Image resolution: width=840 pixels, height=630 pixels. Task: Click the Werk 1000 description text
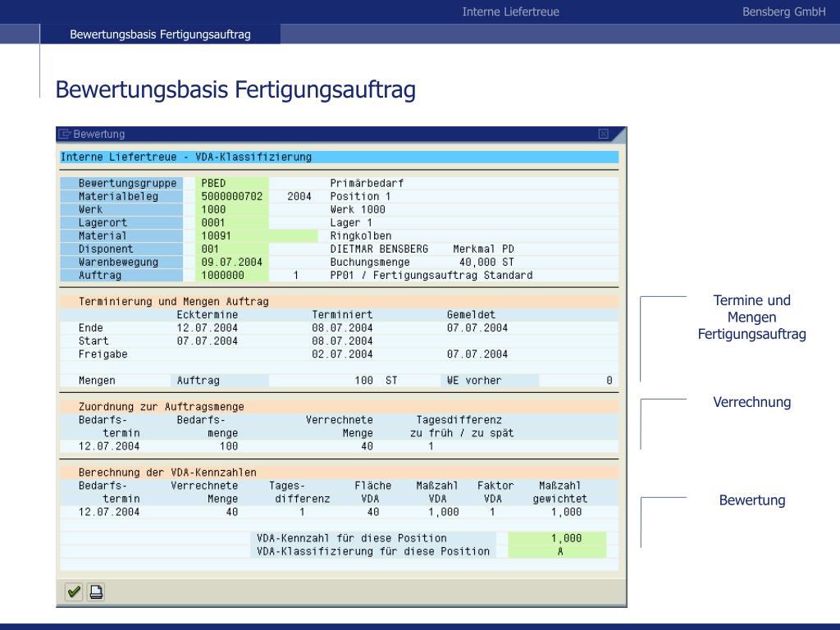pos(358,209)
